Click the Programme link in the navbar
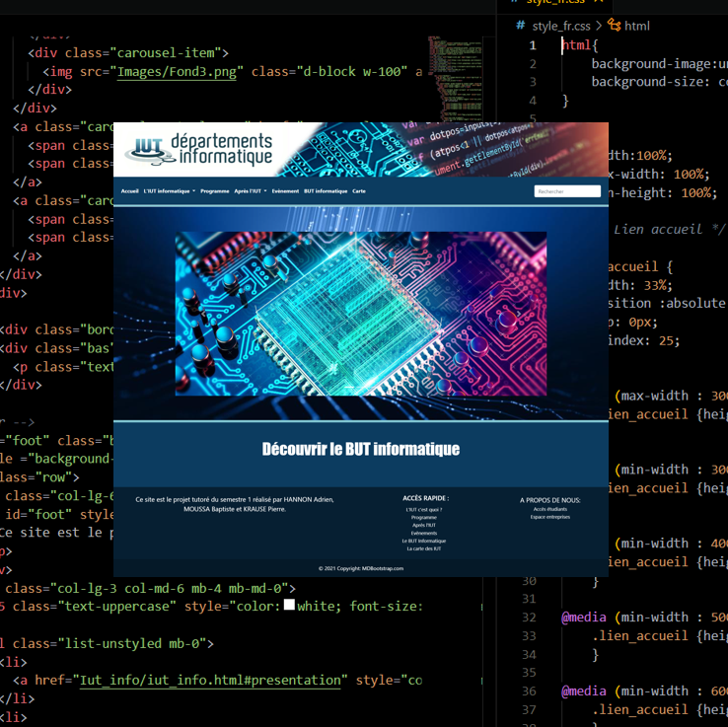728x727 pixels. (x=214, y=191)
